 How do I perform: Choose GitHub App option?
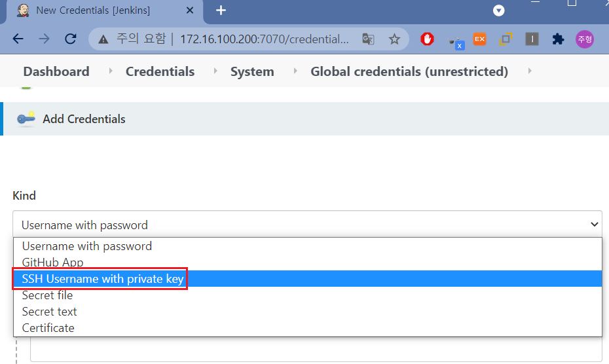(x=307, y=263)
